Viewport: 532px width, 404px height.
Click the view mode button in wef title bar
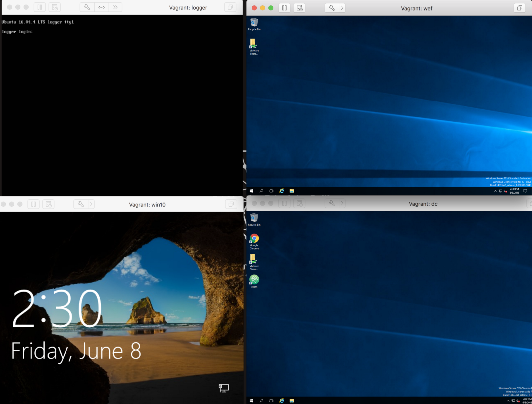tap(519, 8)
